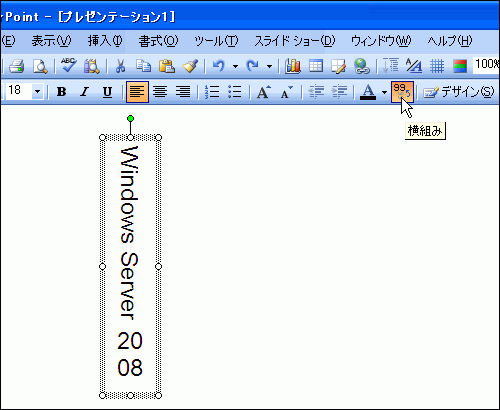This screenshot has height=410, width=500.
Task: Align text right
Action: [183, 92]
